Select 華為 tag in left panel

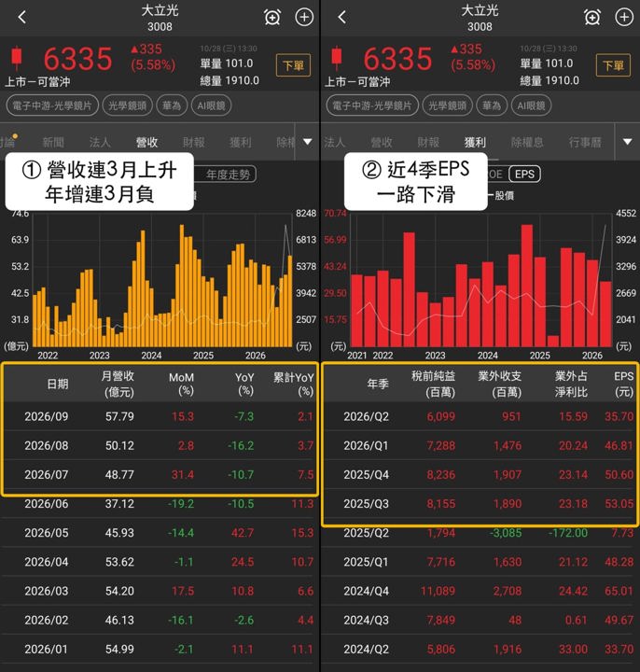pyautogui.click(x=172, y=105)
